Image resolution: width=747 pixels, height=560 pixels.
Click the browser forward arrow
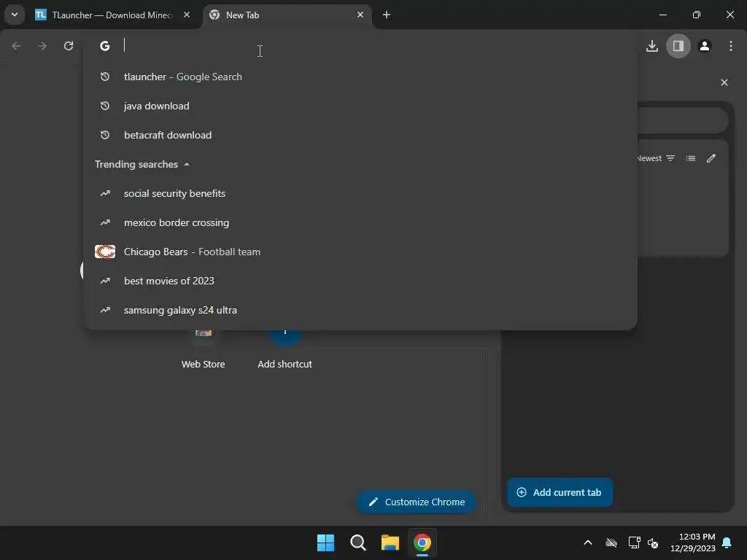click(42, 46)
